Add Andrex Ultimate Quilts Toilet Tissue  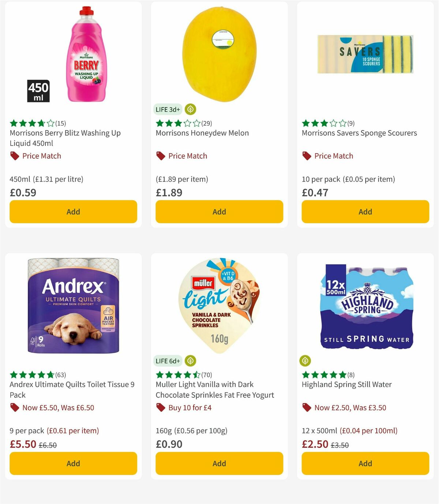click(x=73, y=463)
